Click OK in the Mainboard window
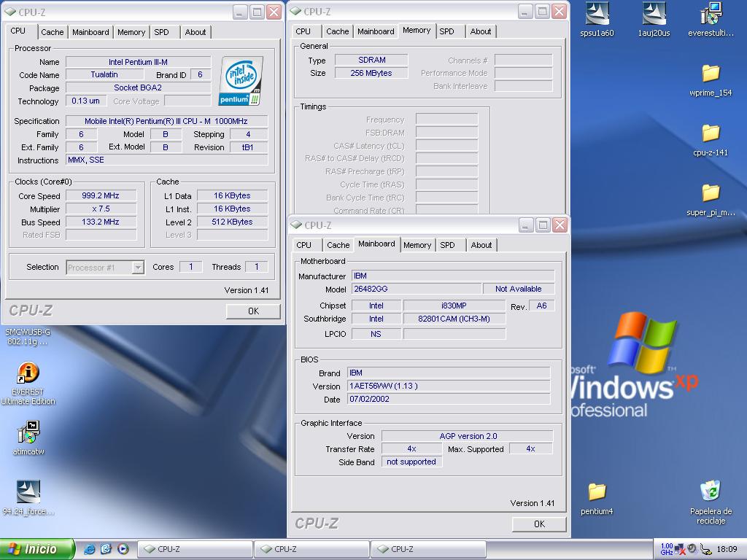Viewport: 747px width, 560px height. [539, 524]
